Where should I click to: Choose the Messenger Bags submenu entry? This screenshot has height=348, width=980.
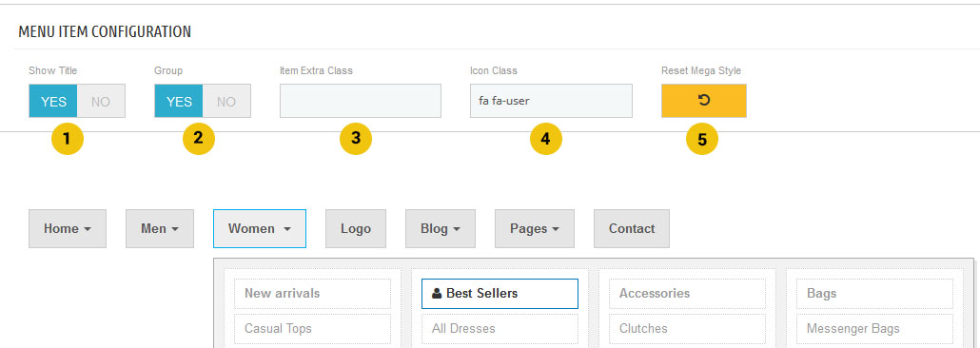(x=875, y=329)
